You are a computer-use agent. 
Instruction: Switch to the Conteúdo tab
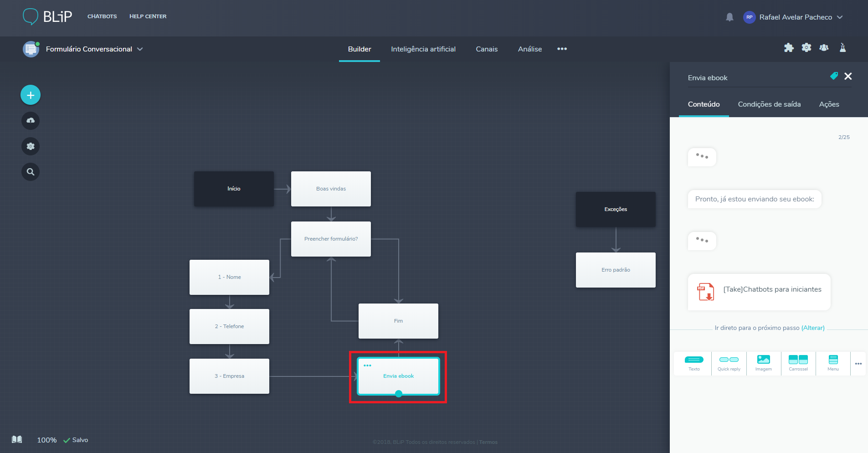[x=704, y=104]
